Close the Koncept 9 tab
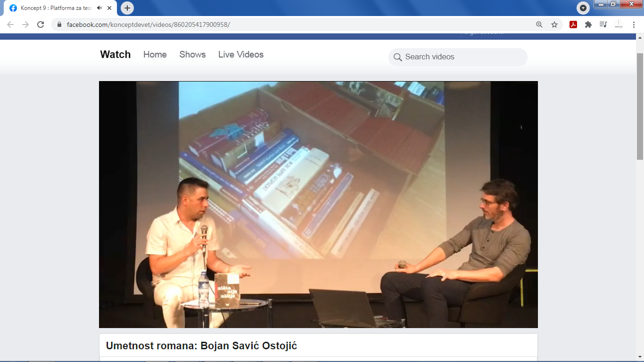Viewport: 644px width, 362px height. pyautogui.click(x=109, y=8)
